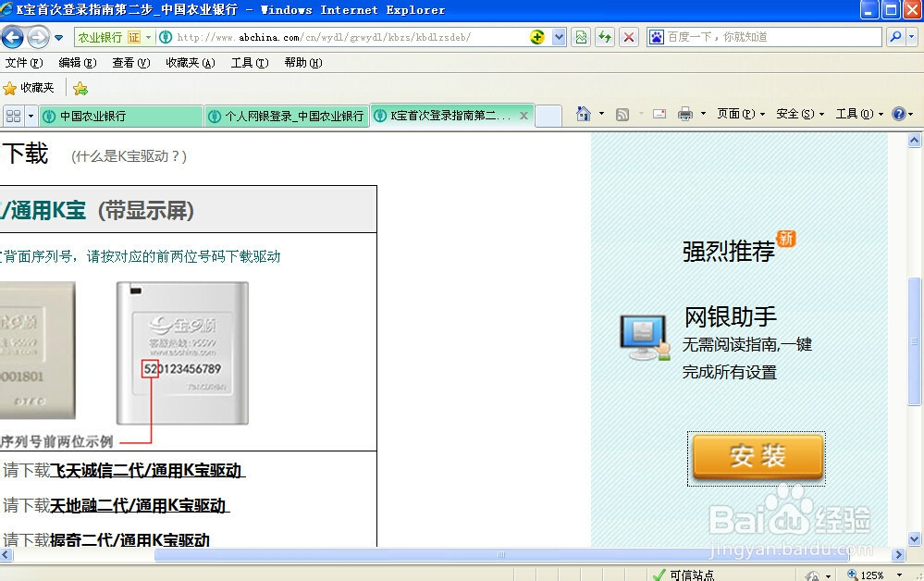Expand the tab list dropdown arrow
Image resolution: width=924 pixels, height=581 pixels.
[31, 116]
